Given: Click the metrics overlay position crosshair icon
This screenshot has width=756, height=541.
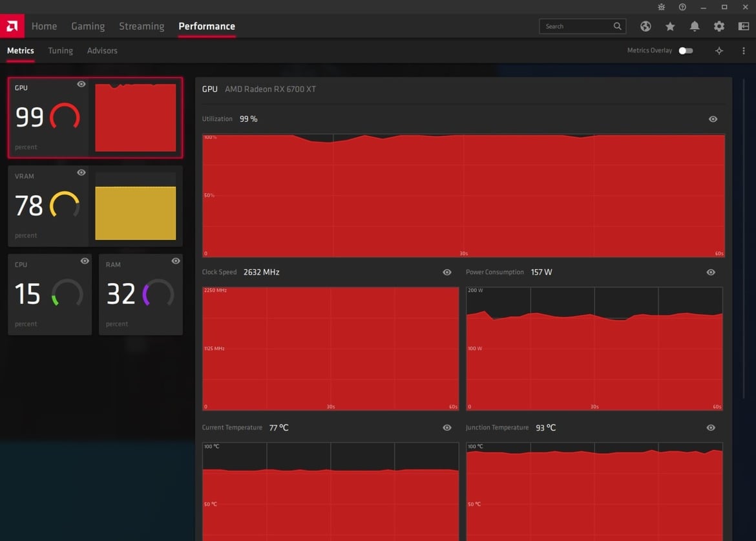Looking at the screenshot, I should tap(719, 50).
